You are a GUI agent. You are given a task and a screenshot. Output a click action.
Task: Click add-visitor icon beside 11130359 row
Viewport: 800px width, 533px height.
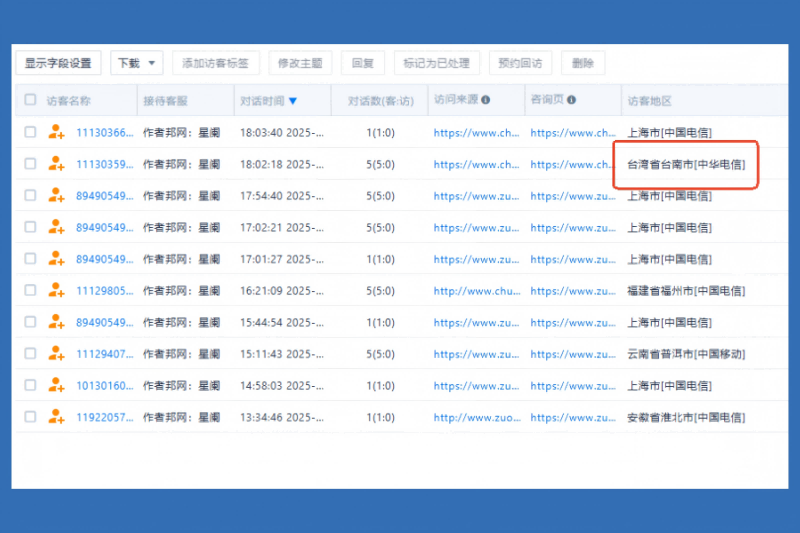point(56,164)
